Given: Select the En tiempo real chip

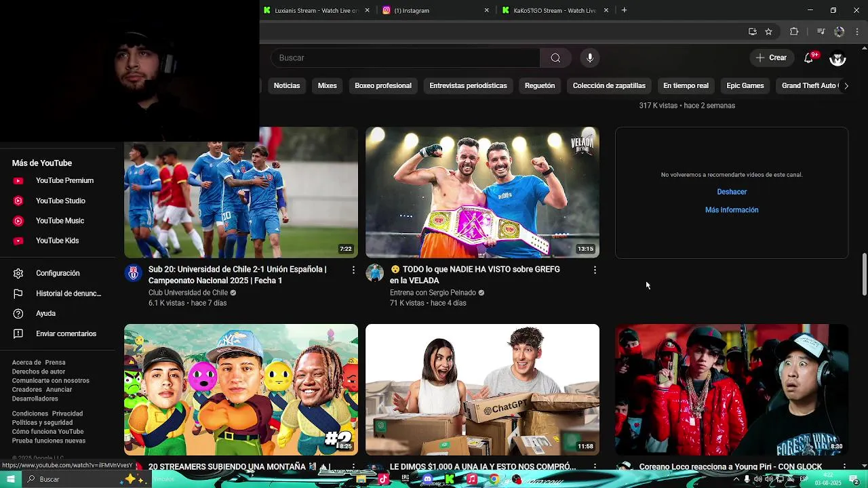Looking at the screenshot, I should [x=686, y=85].
